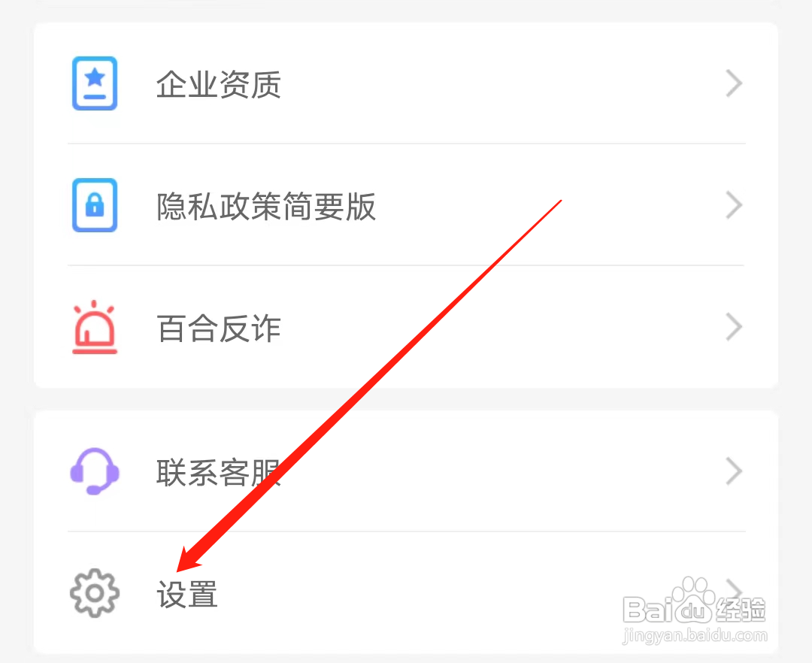Expand 企业资质 via its right chevron
Viewport: 812px width, 663px height.
pyautogui.click(x=734, y=83)
